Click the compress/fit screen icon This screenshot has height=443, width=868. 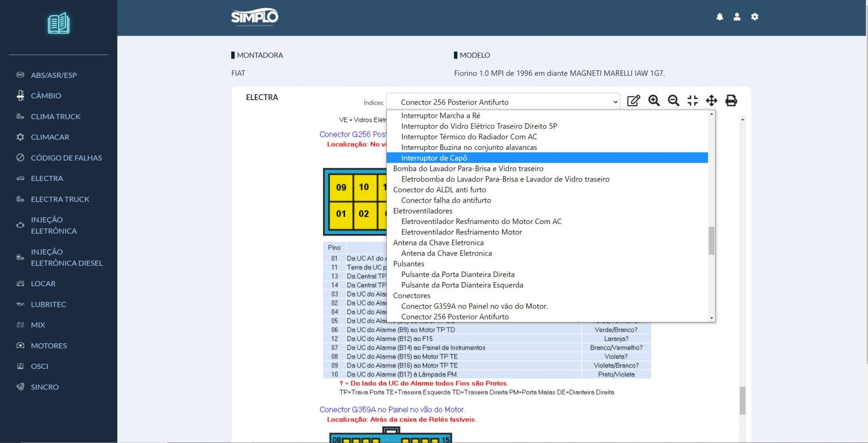693,101
